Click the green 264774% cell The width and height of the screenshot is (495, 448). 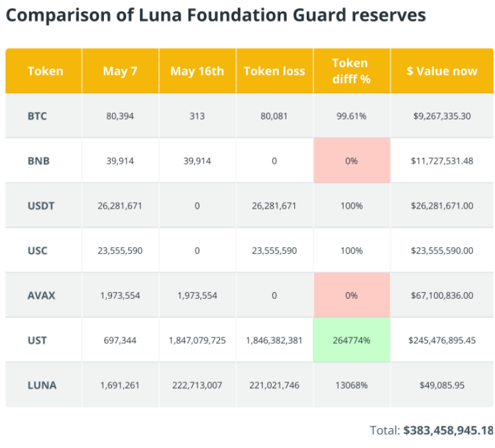click(x=352, y=340)
